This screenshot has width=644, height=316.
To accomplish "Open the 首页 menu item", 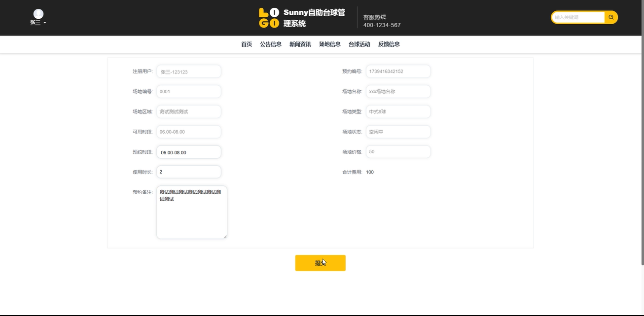I will [x=247, y=44].
